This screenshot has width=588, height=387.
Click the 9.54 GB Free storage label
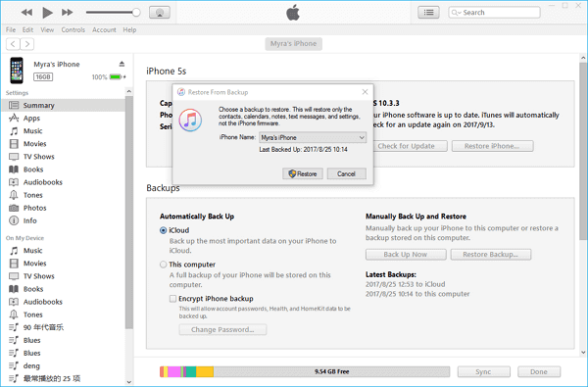(x=332, y=371)
